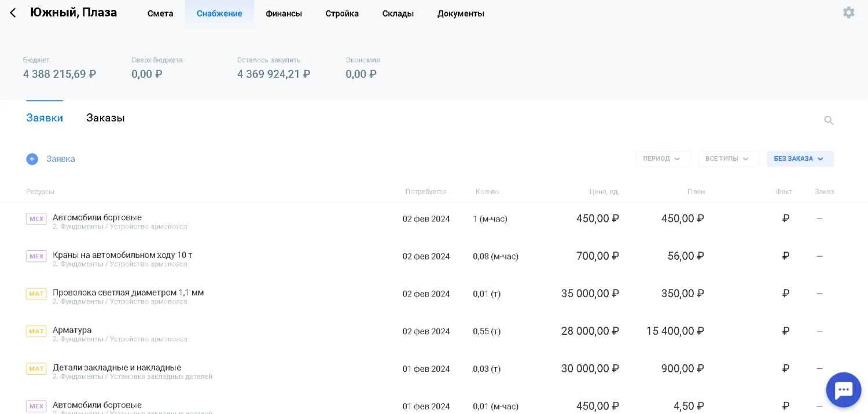This screenshot has height=414, width=868.
Task: Open the Финансы tab
Action: point(284,13)
